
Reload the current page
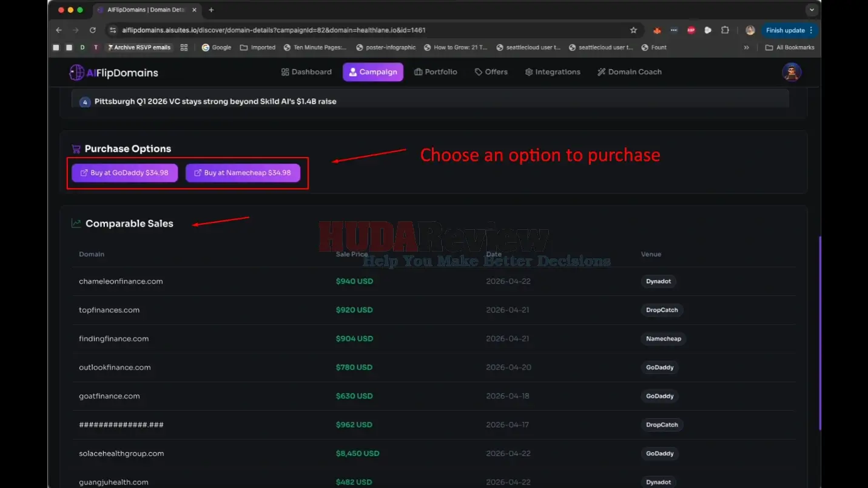click(93, 30)
